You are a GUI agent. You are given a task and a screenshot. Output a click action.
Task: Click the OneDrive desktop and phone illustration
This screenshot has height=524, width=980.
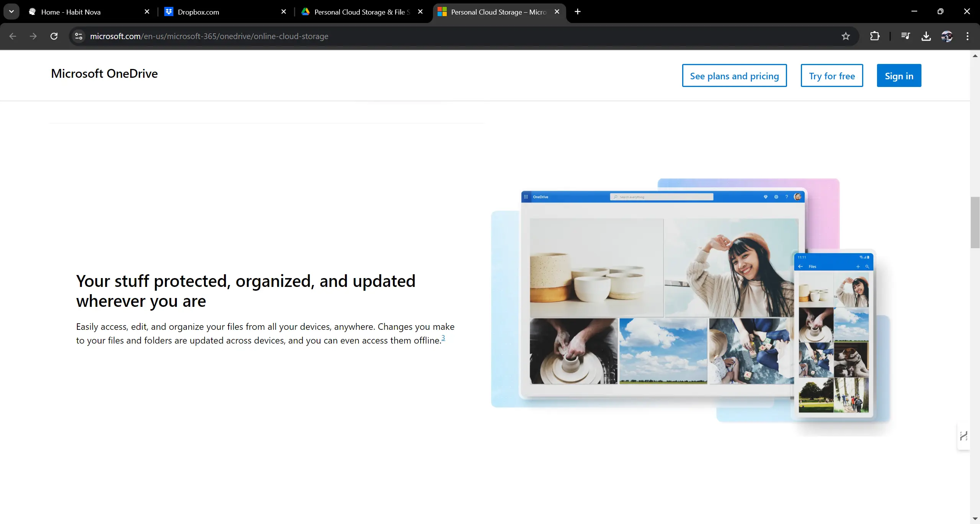pyautogui.click(x=691, y=306)
